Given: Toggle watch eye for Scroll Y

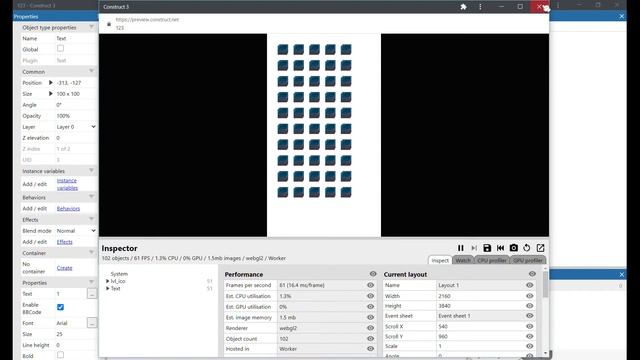Looking at the screenshot, I should 529,336.
